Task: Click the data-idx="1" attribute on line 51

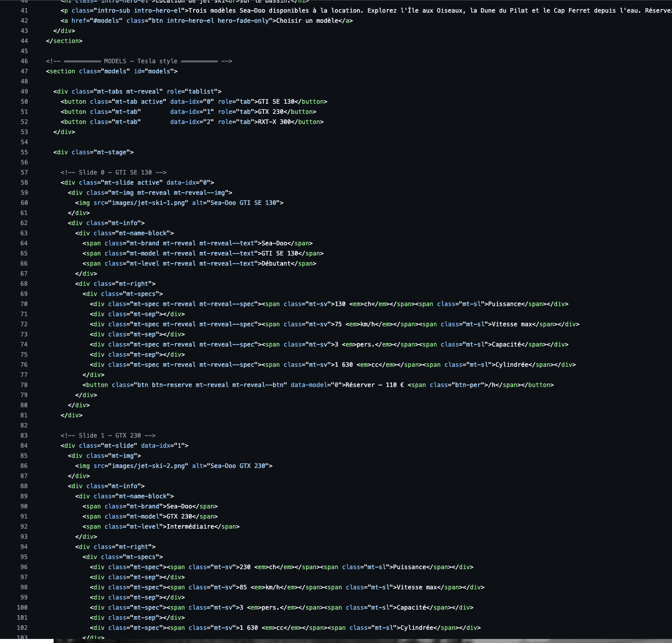Action: click(192, 112)
